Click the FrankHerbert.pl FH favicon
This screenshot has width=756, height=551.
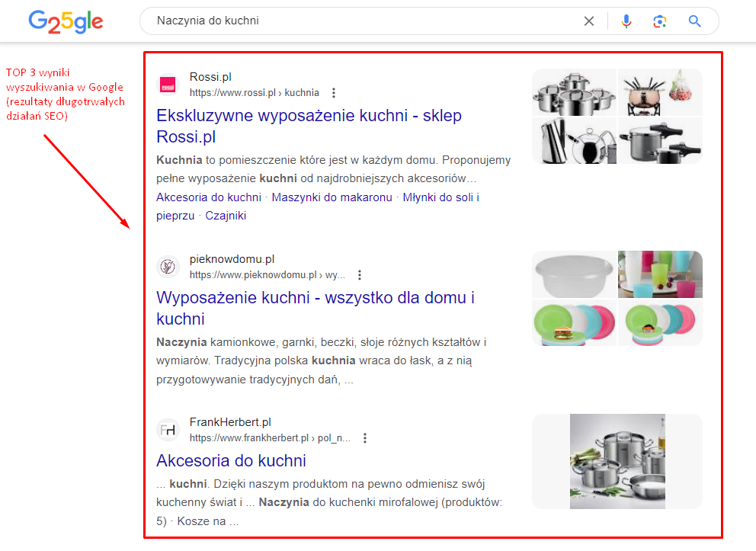pos(168,430)
